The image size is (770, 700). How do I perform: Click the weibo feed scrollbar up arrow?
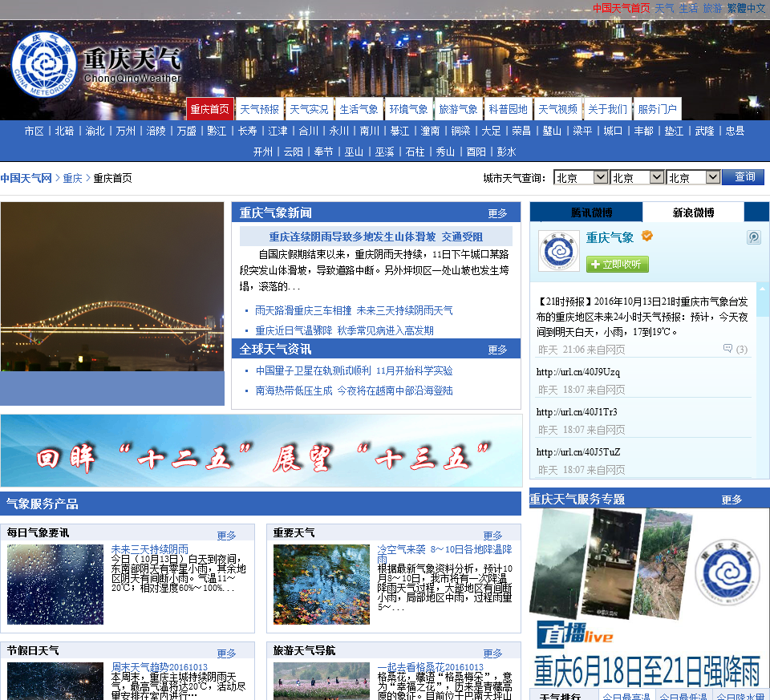point(762,289)
